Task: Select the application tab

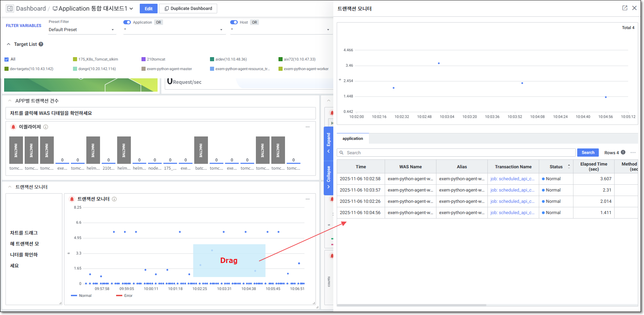Action: click(x=352, y=139)
